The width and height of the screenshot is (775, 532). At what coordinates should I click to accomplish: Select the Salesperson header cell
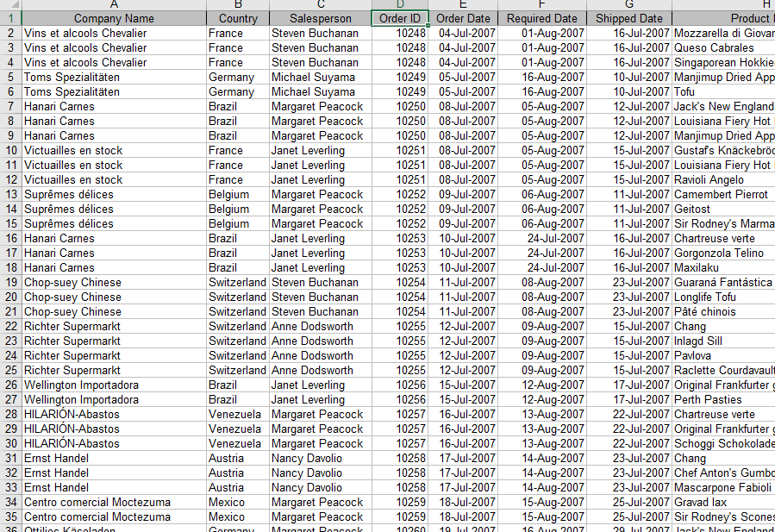point(321,19)
